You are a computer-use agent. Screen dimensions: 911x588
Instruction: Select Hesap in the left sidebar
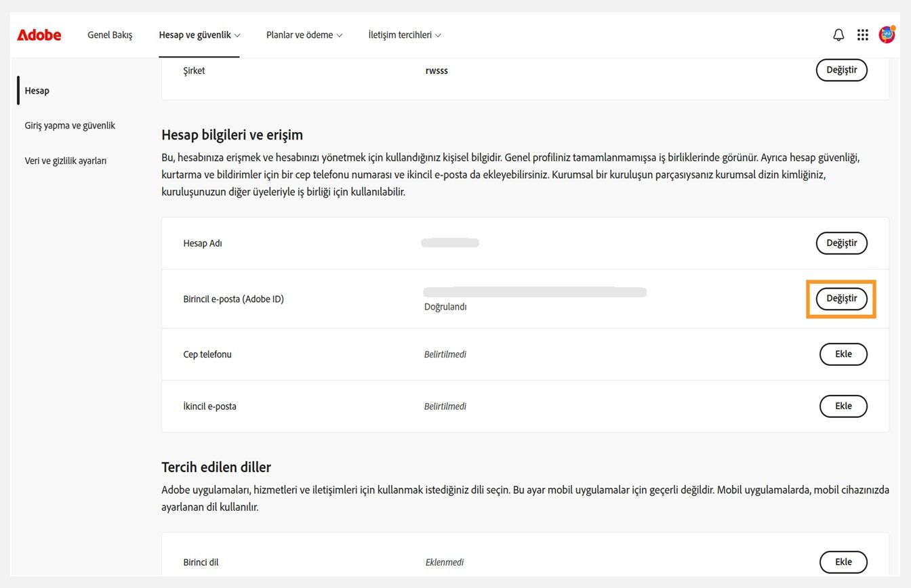(37, 90)
